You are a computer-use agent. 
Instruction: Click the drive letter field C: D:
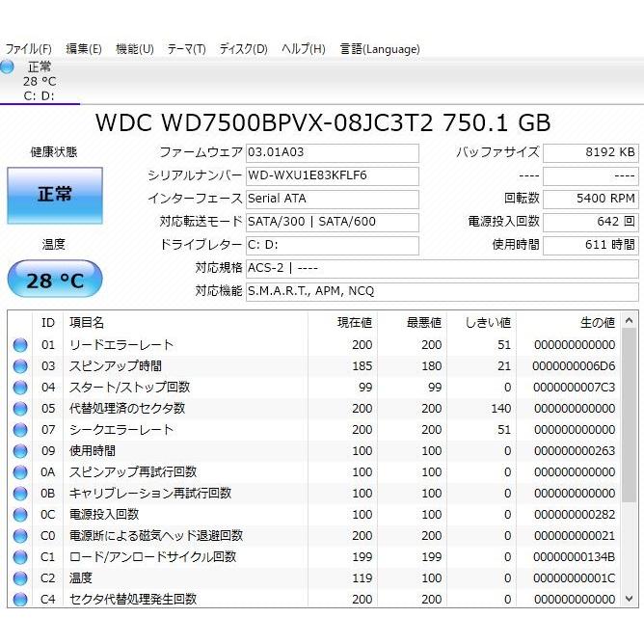(333, 245)
